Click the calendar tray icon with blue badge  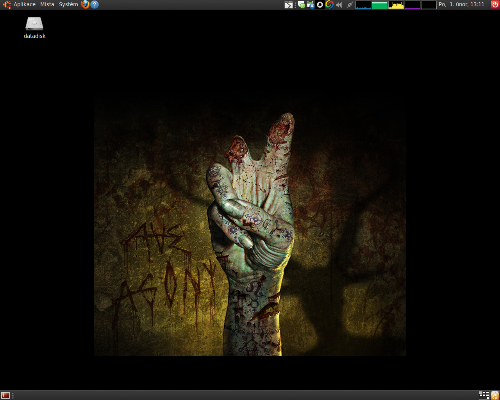point(310,5)
